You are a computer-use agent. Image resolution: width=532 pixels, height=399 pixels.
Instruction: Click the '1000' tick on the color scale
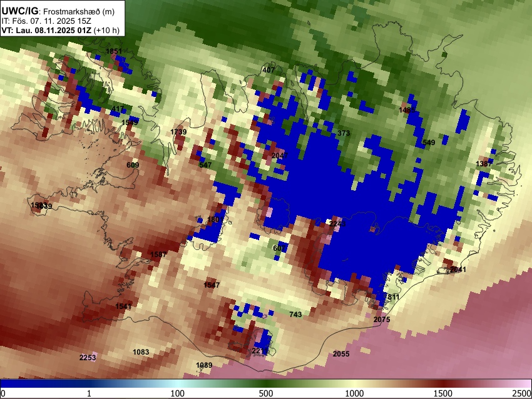[x=354, y=393]
